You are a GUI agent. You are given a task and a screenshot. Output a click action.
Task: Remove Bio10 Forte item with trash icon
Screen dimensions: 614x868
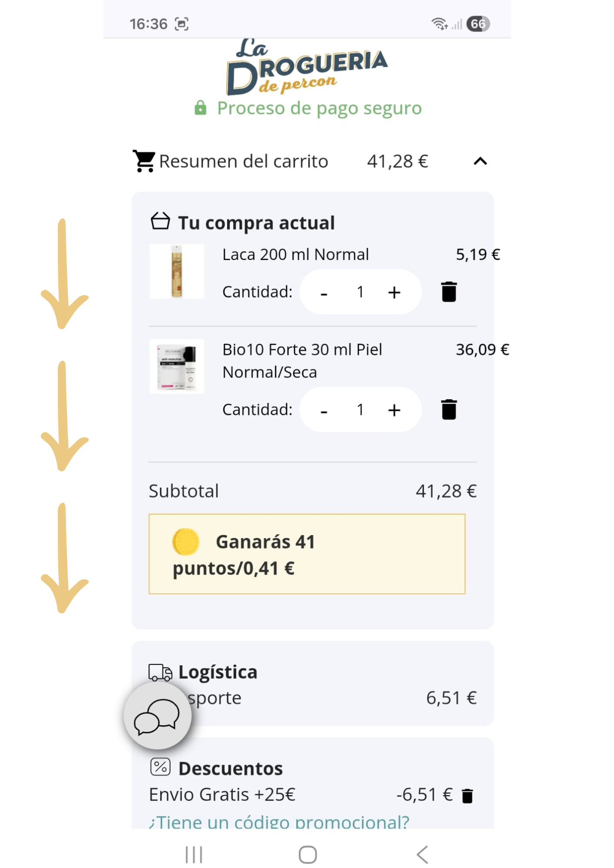coord(449,409)
